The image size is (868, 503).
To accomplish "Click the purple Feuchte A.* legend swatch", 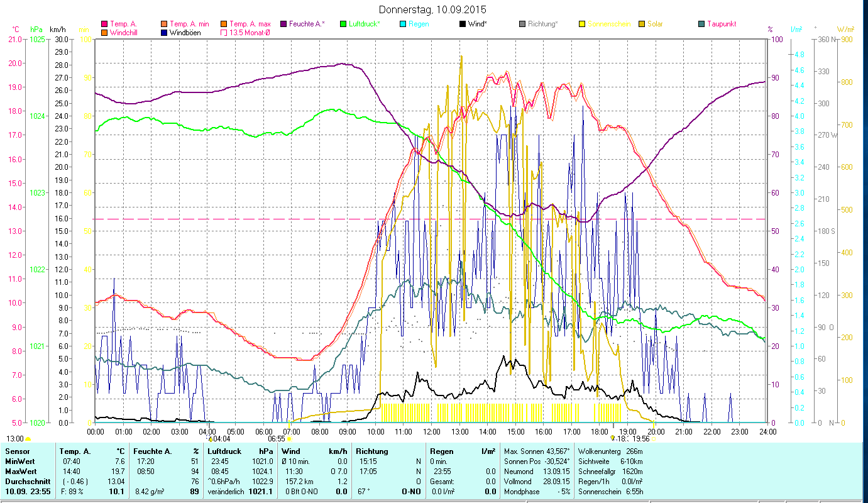I will click(283, 24).
